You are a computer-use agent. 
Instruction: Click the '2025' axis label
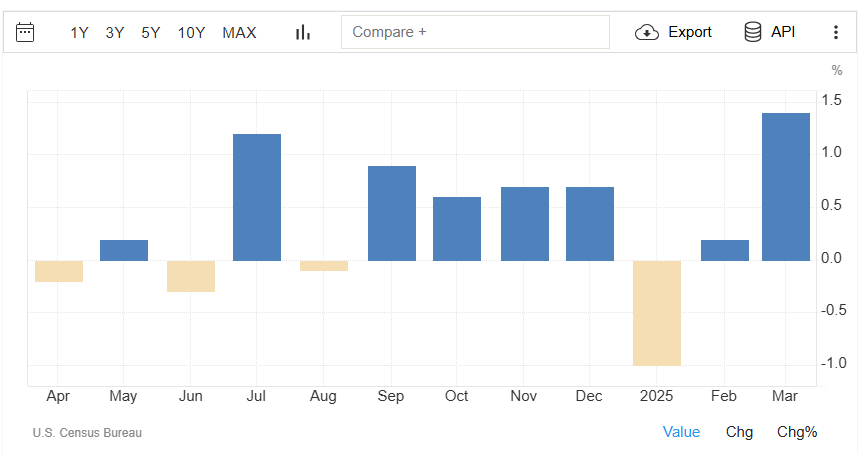coord(656,396)
